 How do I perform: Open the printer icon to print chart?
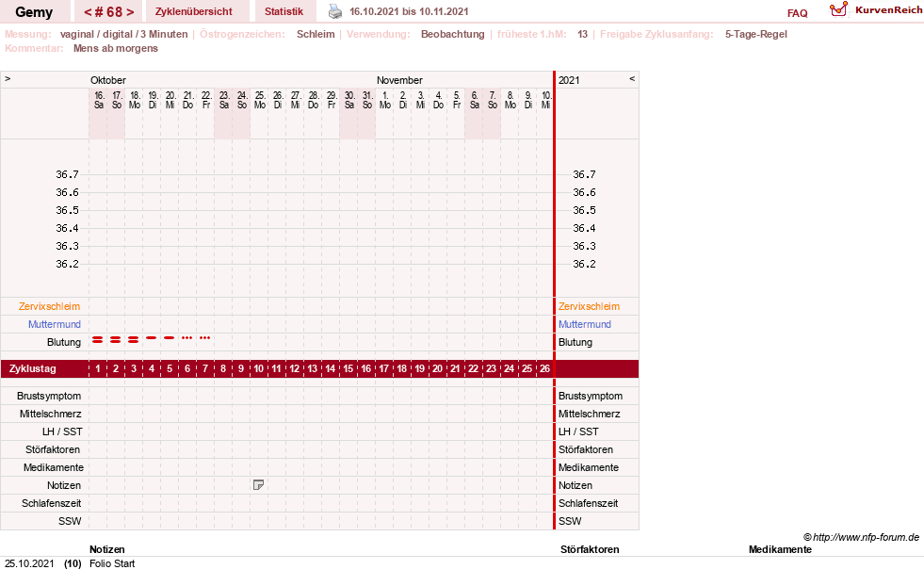point(334,11)
